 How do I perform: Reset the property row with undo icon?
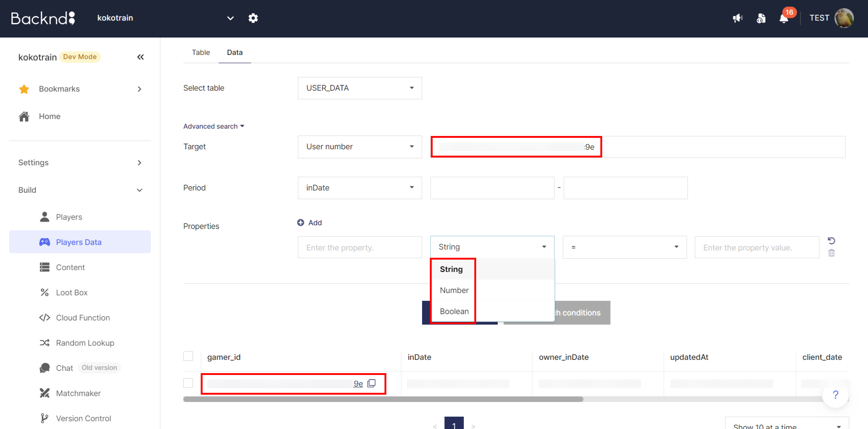pyautogui.click(x=831, y=240)
